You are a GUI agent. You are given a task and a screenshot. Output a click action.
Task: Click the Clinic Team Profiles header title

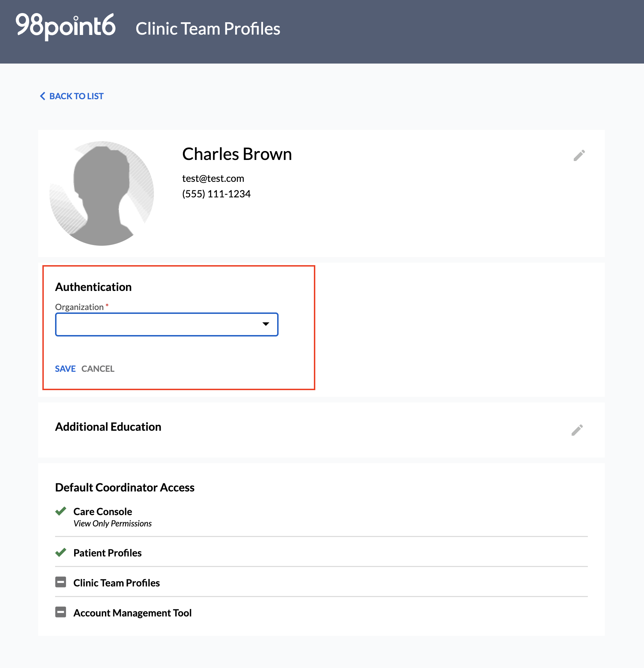tap(208, 29)
